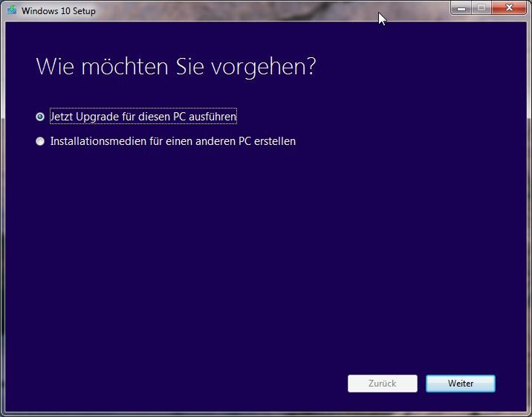Select the radio circle for upgrading this PC

tap(40, 117)
